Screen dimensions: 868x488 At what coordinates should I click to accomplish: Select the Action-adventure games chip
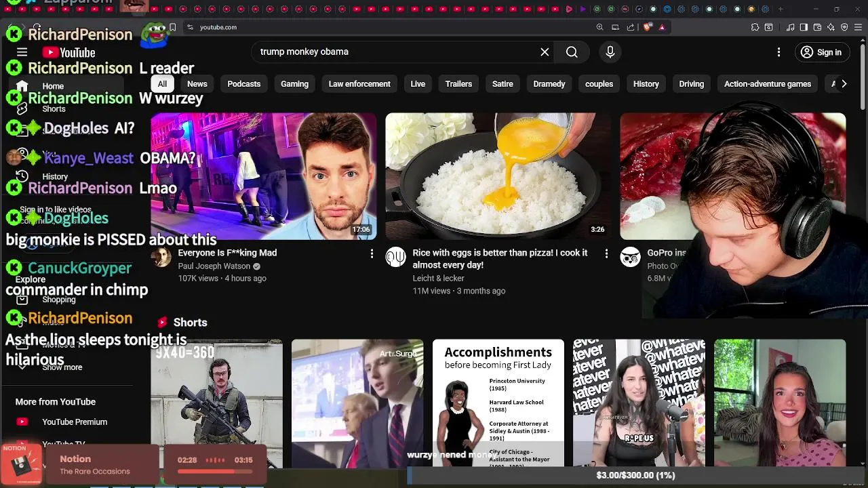(768, 84)
